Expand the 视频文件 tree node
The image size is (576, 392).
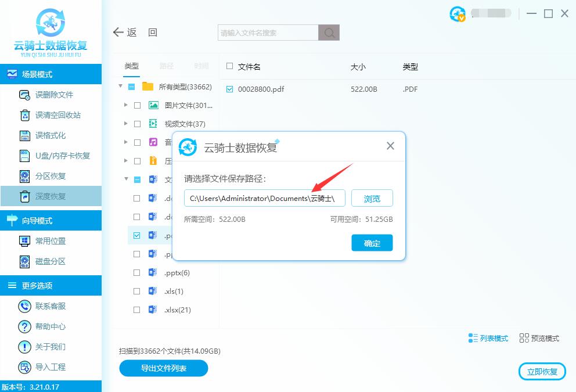click(125, 124)
